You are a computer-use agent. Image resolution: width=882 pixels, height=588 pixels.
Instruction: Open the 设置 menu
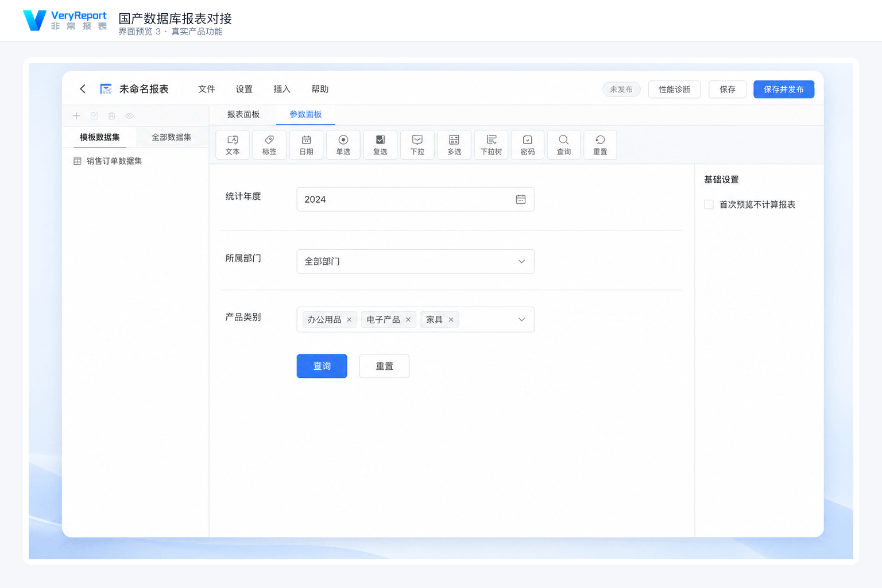[244, 89]
